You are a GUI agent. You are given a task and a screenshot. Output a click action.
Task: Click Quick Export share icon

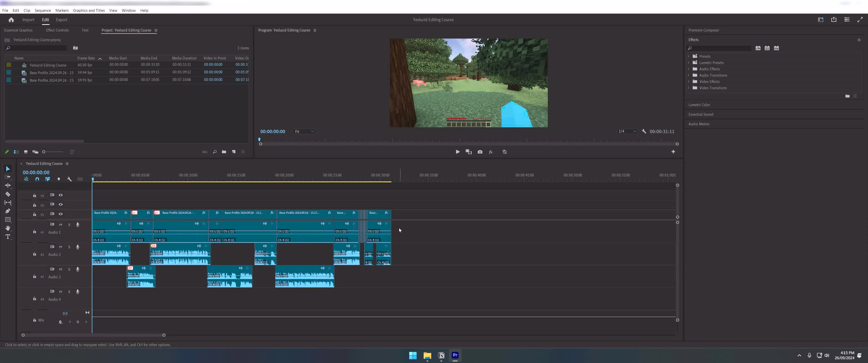coord(834,19)
